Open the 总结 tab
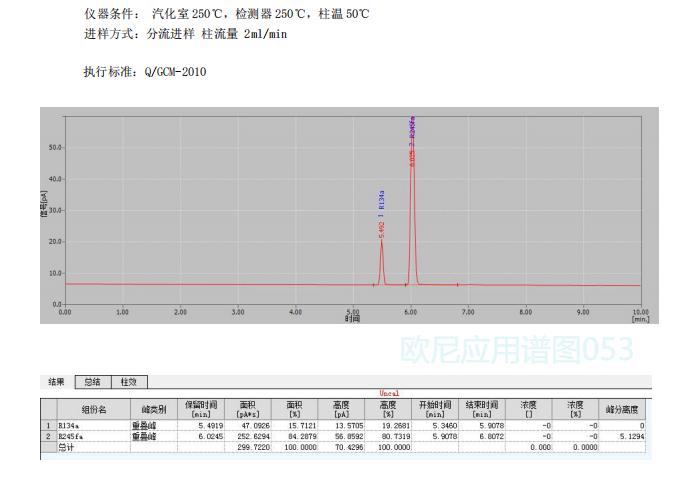 point(92,382)
